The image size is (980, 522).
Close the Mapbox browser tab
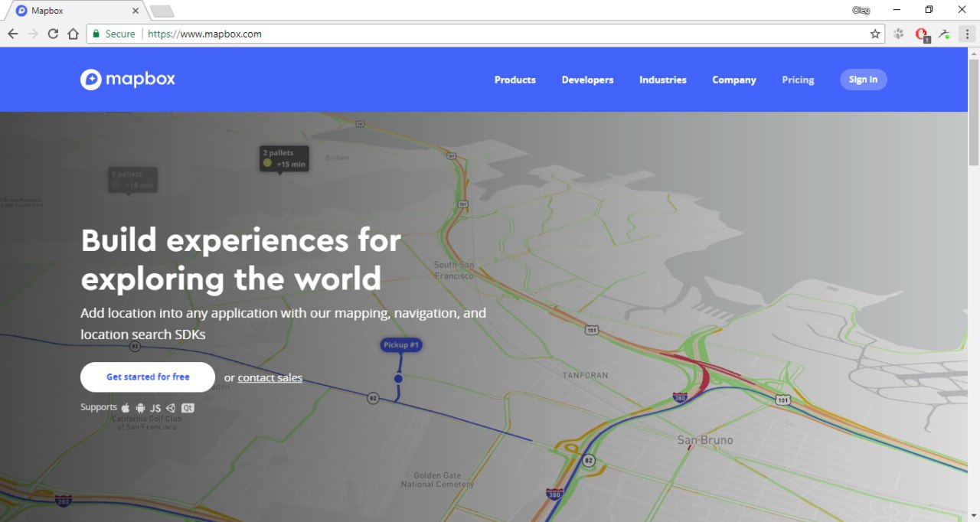tap(136, 11)
